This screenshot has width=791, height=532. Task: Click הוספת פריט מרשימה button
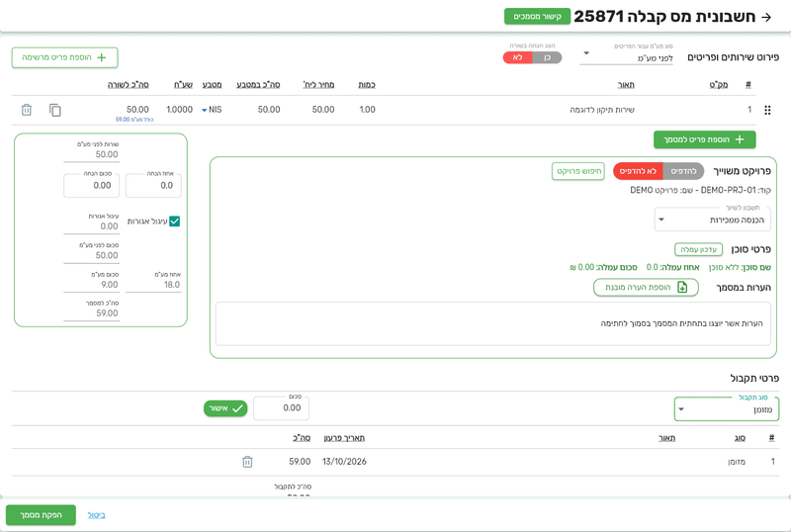pyautogui.click(x=64, y=57)
